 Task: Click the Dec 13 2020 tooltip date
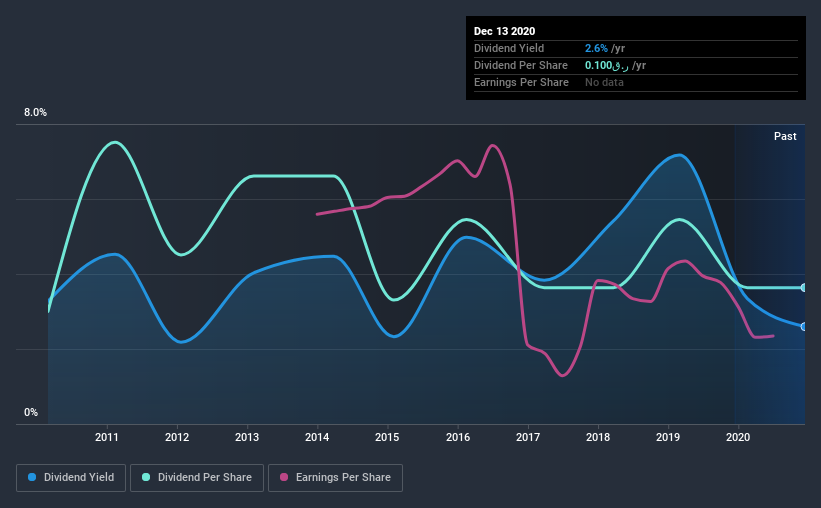tap(504, 31)
